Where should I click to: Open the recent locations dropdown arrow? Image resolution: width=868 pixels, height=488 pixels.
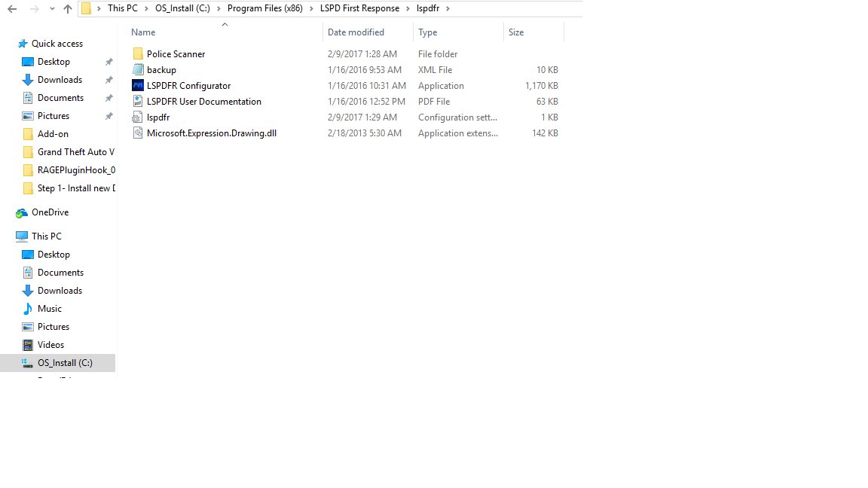[52, 9]
